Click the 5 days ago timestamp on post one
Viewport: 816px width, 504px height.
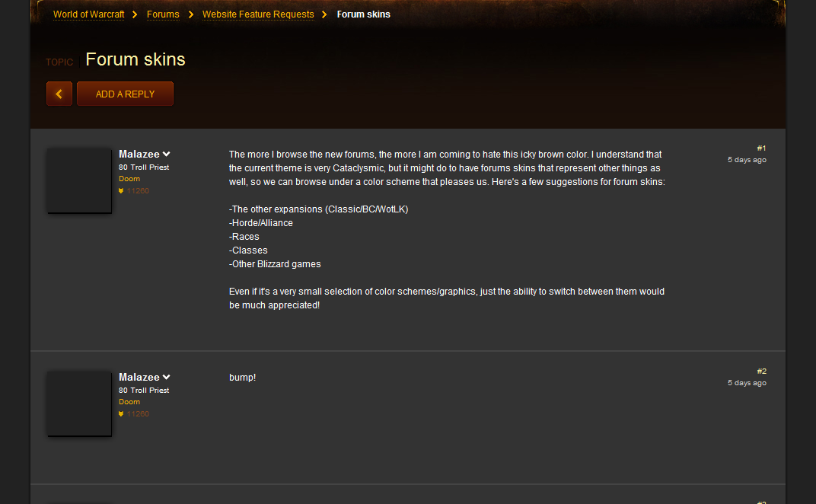click(747, 159)
